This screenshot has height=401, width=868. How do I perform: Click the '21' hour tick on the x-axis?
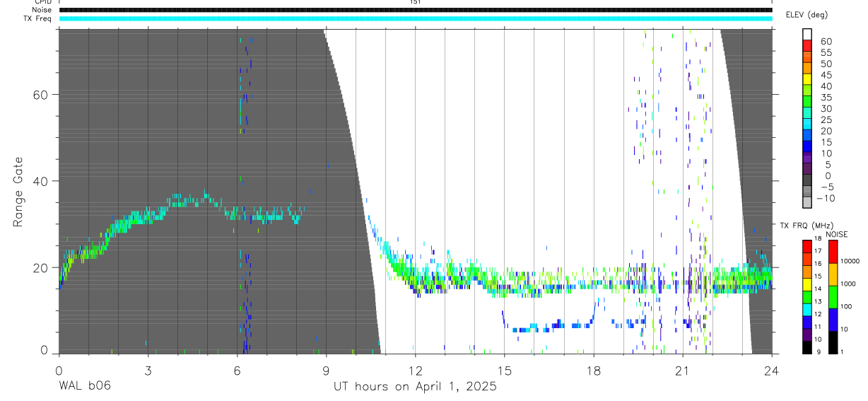(x=683, y=370)
